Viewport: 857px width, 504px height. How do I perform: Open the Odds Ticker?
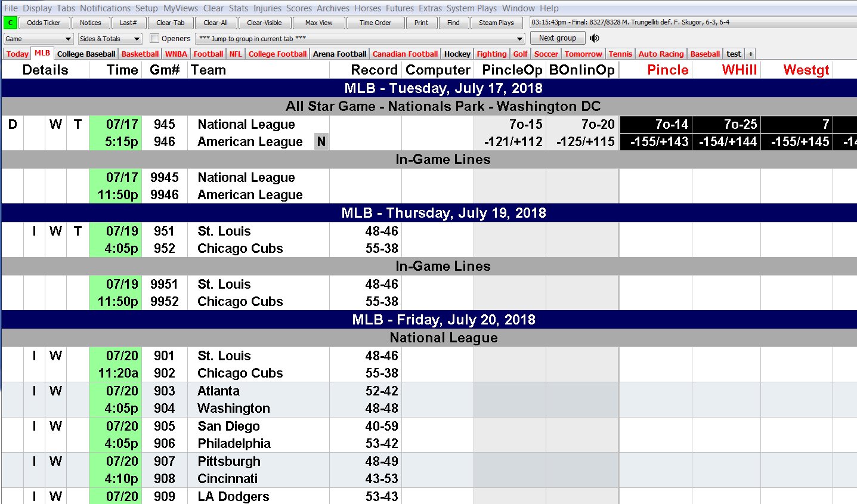tap(44, 22)
